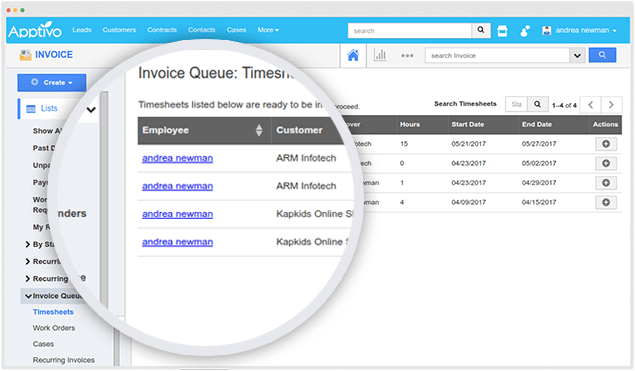Click the Search Timesheets magnifier icon
This screenshot has width=635, height=371.
(x=537, y=104)
